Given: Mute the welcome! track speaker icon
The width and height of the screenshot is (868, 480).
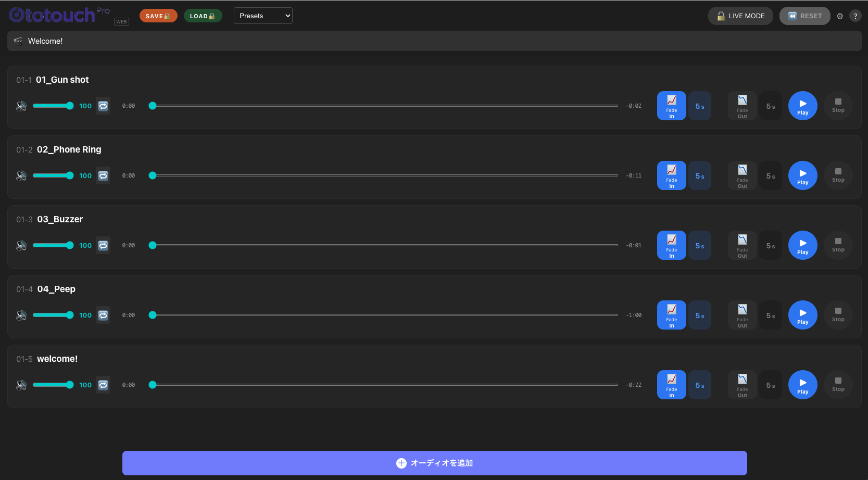Looking at the screenshot, I should [21, 385].
